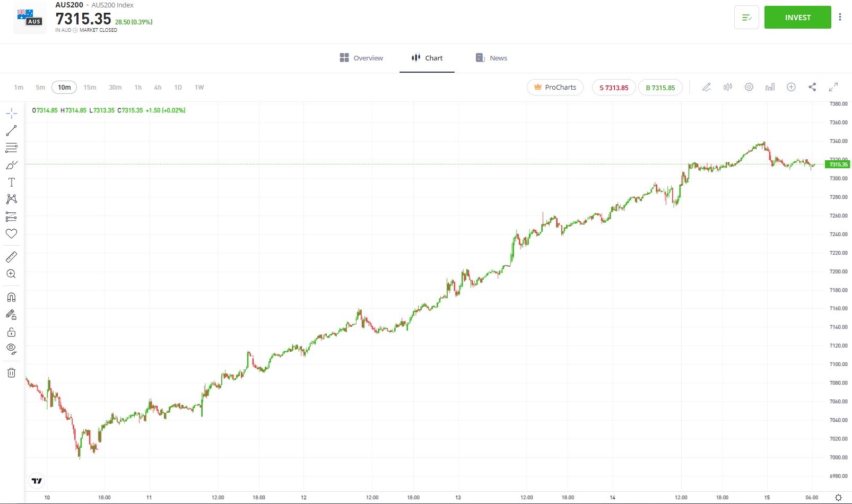Click the AUS200 Index title text
Screen dimensions: 852x504
click(x=112, y=5)
